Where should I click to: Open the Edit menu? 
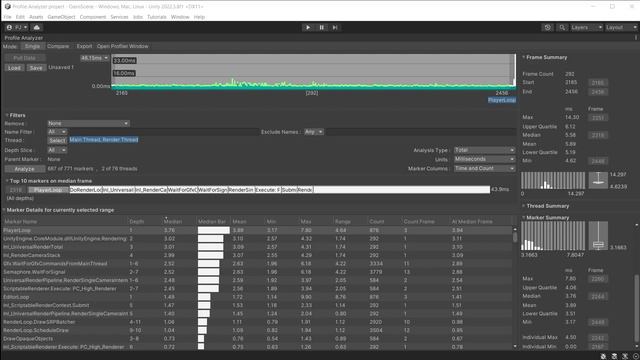coord(20,17)
